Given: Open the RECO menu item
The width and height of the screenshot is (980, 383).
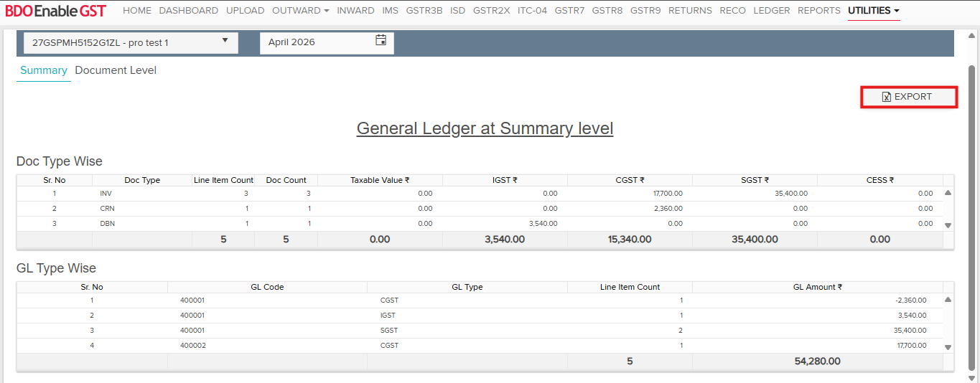Looking at the screenshot, I should coord(732,11).
